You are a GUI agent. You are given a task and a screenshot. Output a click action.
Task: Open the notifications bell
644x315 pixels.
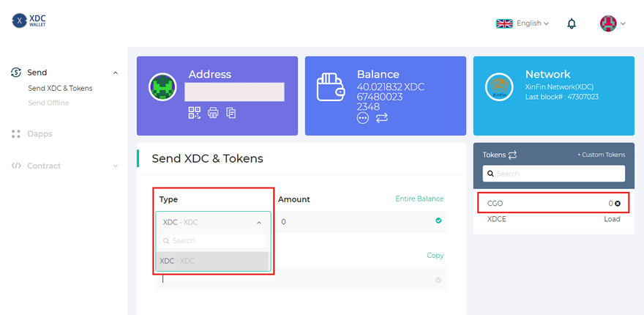572,23
